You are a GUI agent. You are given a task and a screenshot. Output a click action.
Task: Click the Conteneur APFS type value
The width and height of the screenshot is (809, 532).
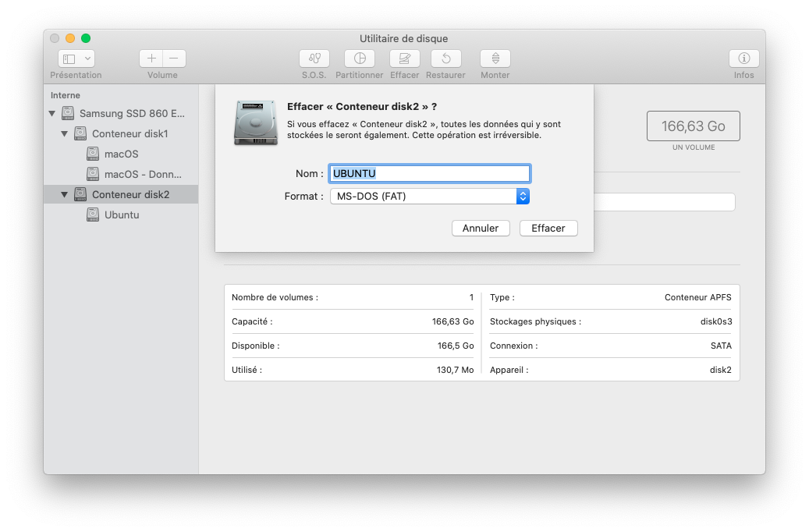click(x=697, y=297)
